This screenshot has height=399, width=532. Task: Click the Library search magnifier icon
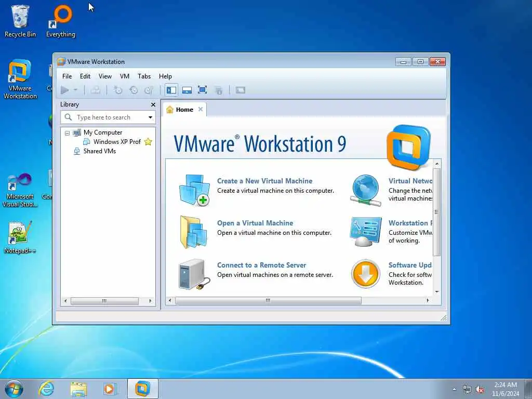[68, 117]
